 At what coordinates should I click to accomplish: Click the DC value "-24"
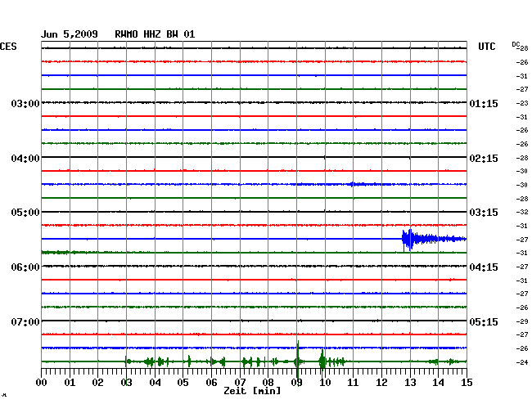522,362
